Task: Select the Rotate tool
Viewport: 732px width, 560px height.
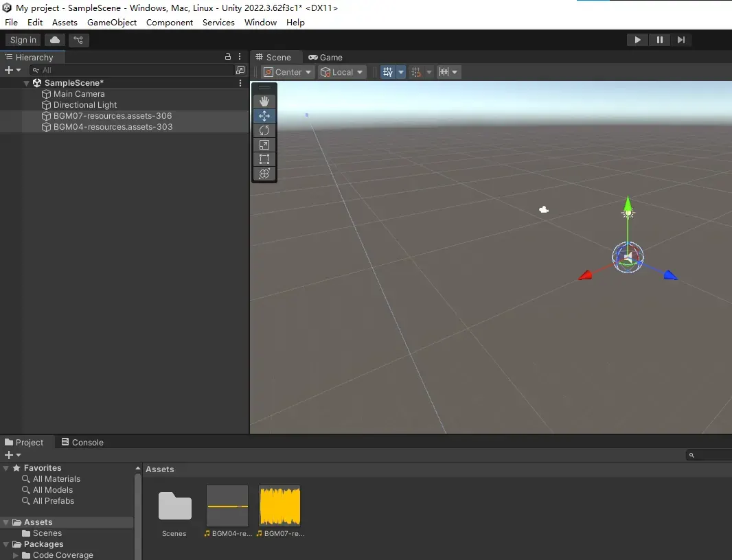Action: (264, 130)
